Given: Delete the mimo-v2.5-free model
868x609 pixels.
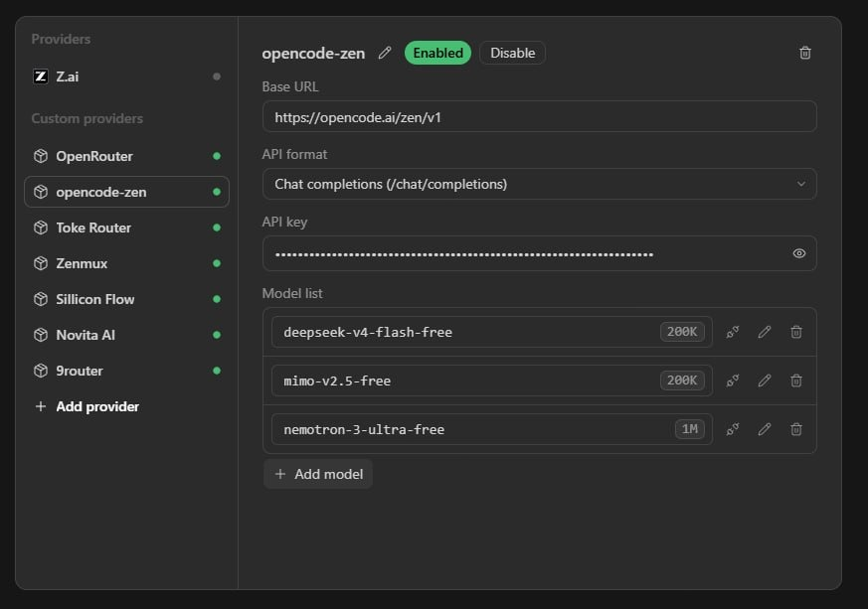Looking at the screenshot, I should 796,381.
